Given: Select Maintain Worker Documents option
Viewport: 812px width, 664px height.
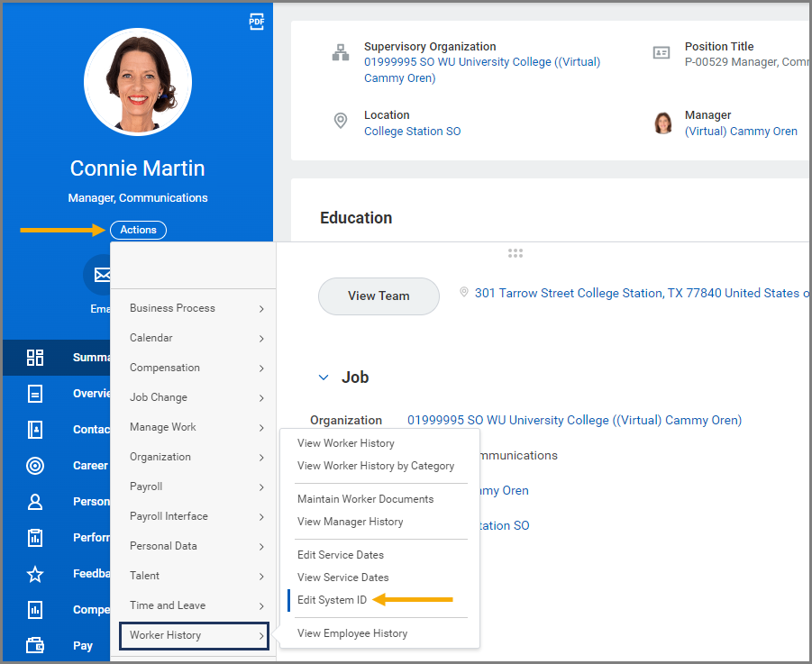Looking at the screenshot, I should [x=365, y=499].
